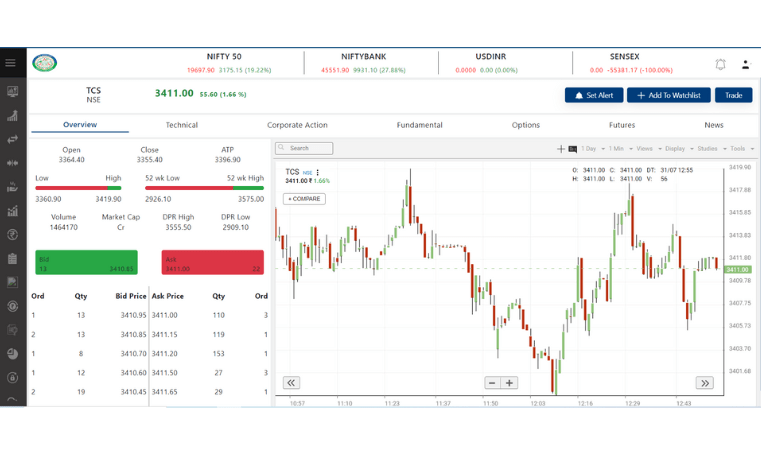Switch to the Technical tab

click(x=181, y=125)
